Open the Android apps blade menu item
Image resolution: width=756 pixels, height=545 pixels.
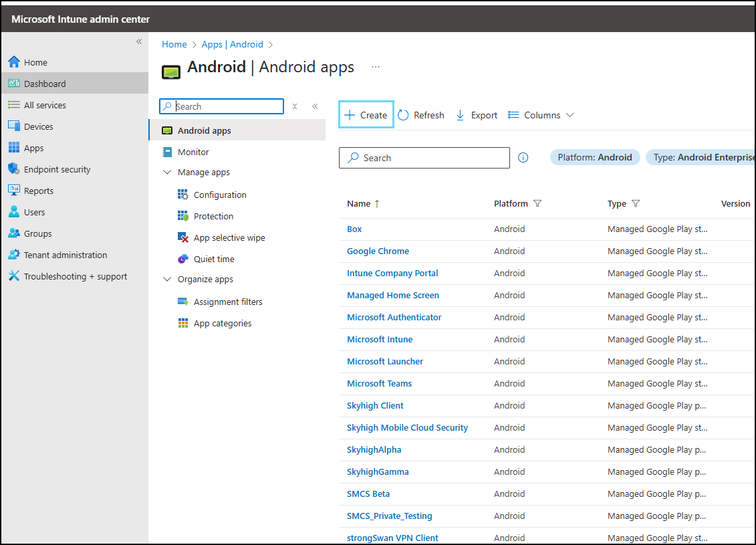[x=238, y=130]
